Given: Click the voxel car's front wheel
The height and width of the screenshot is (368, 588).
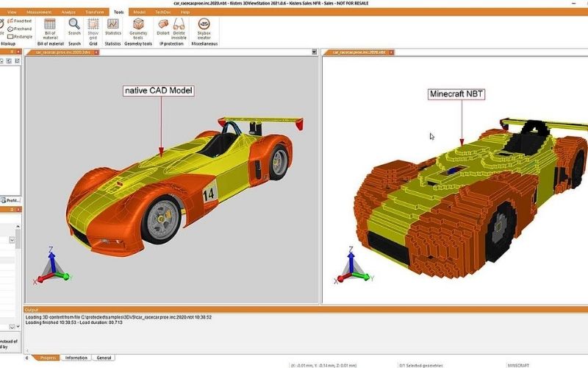Looking at the screenshot, I should 501,232.
